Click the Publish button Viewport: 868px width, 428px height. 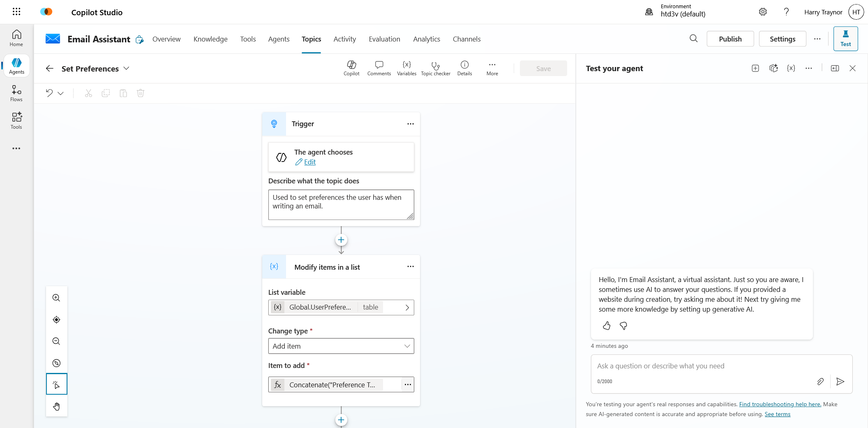730,39
